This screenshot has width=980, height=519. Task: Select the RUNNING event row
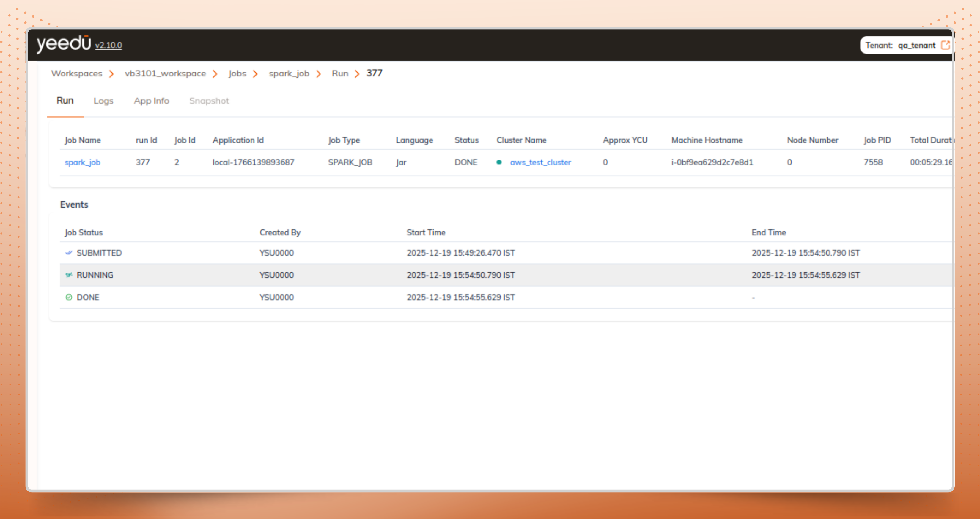pos(457,275)
